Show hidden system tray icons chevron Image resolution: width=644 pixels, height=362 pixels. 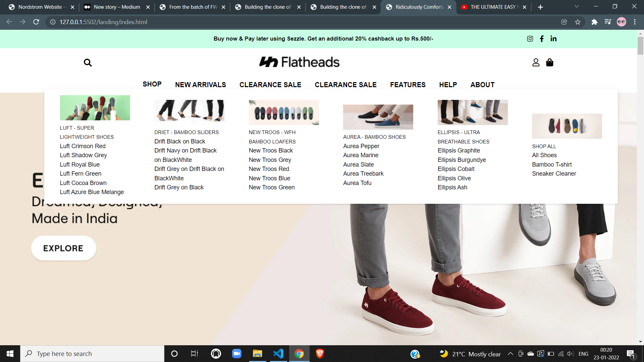click(510, 354)
